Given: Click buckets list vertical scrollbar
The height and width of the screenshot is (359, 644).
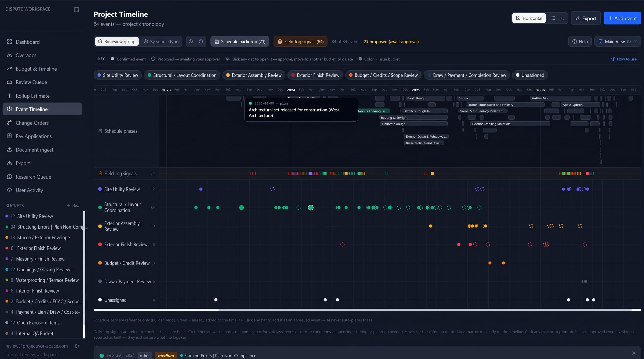Looking at the screenshot, I should (84, 275).
